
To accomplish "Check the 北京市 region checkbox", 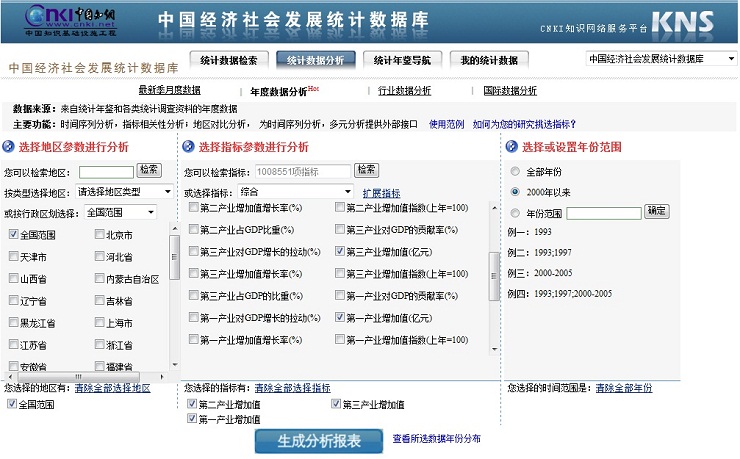I will click(100, 235).
